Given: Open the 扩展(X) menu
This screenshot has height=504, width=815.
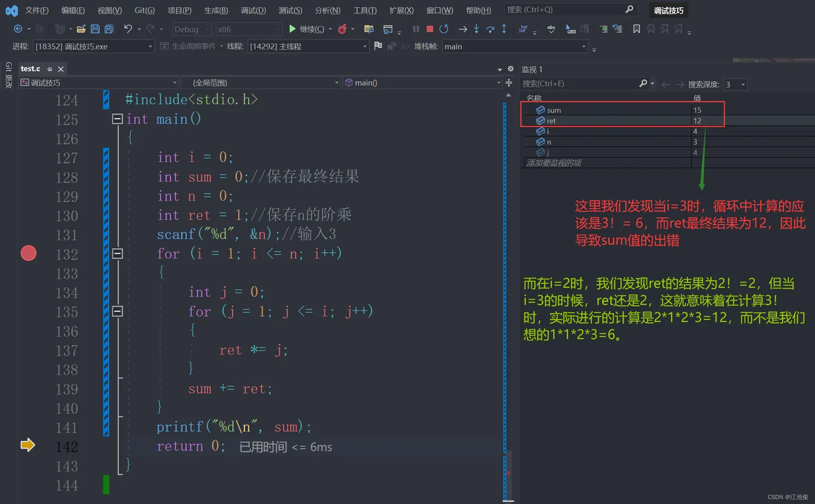Looking at the screenshot, I should tap(401, 10).
